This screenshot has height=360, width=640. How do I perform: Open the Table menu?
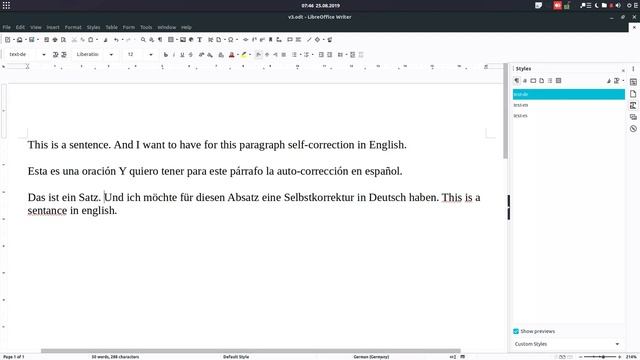(x=111, y=27)
